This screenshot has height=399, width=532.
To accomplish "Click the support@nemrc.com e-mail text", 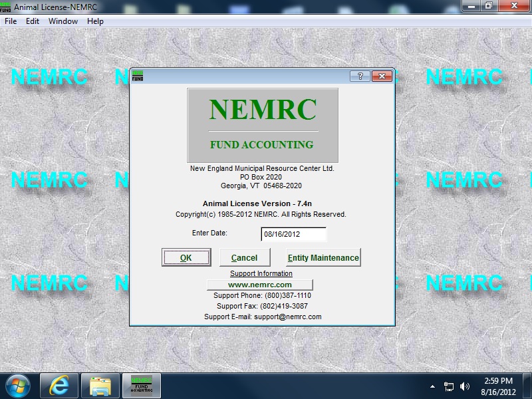I will pyautogui.click(x=288, y=317).
